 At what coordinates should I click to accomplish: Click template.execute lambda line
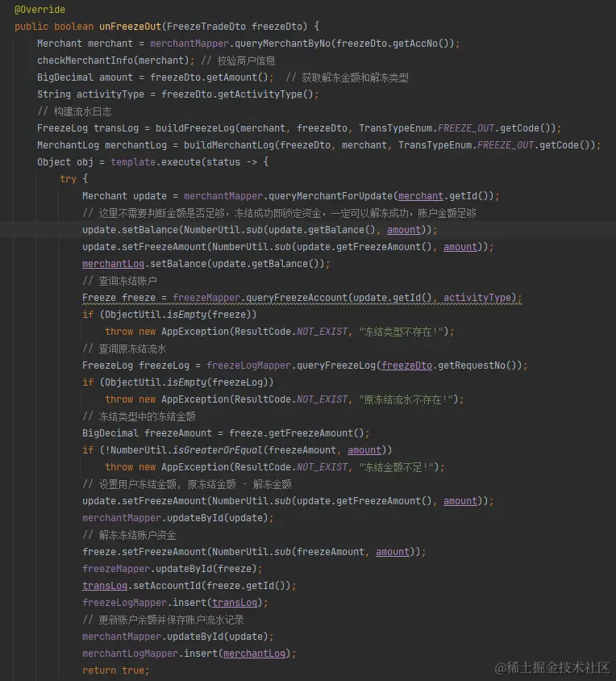click(153, 162)
